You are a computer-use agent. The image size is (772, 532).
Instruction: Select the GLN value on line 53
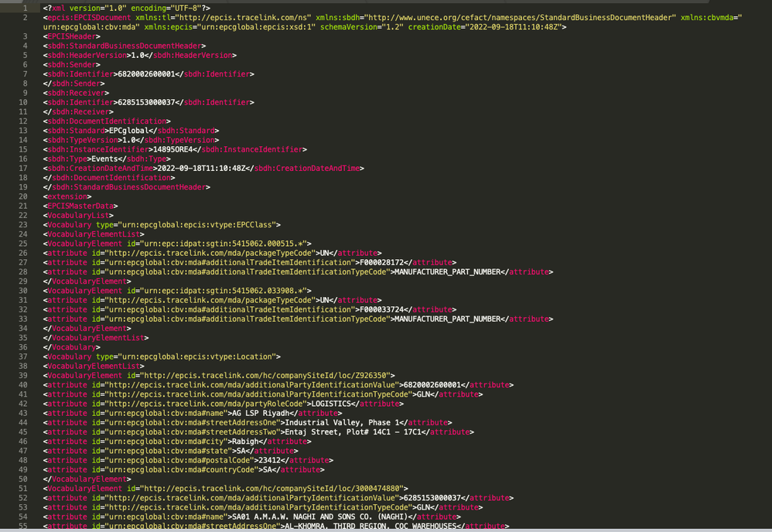coord(423,507)
